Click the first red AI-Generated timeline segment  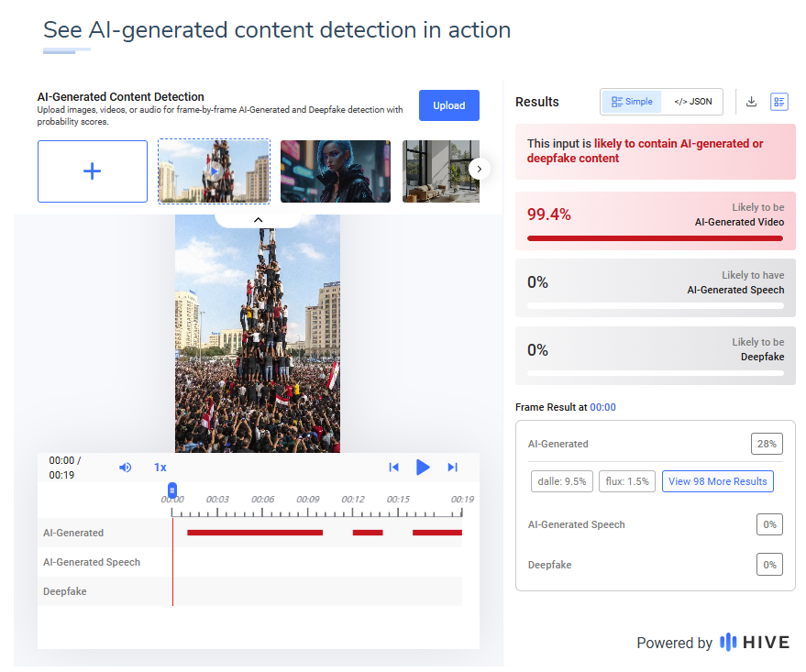[x=255, y=533]
